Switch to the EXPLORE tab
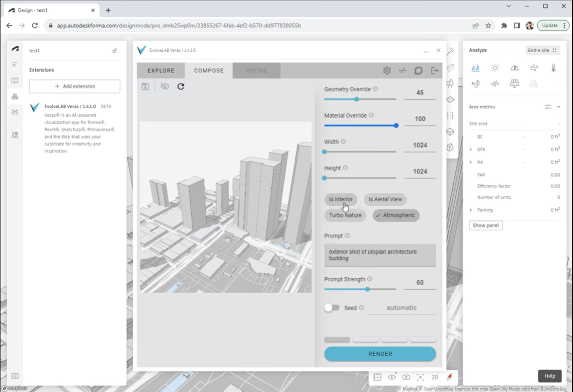573x392 pixels. pos(161,71)
